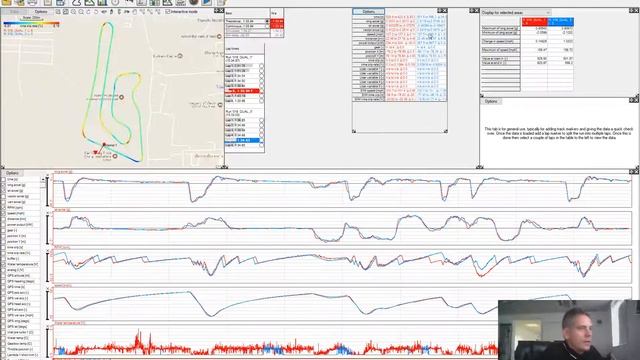Enable the power output [HP] channel checkbox

click(x=3, y=224)
